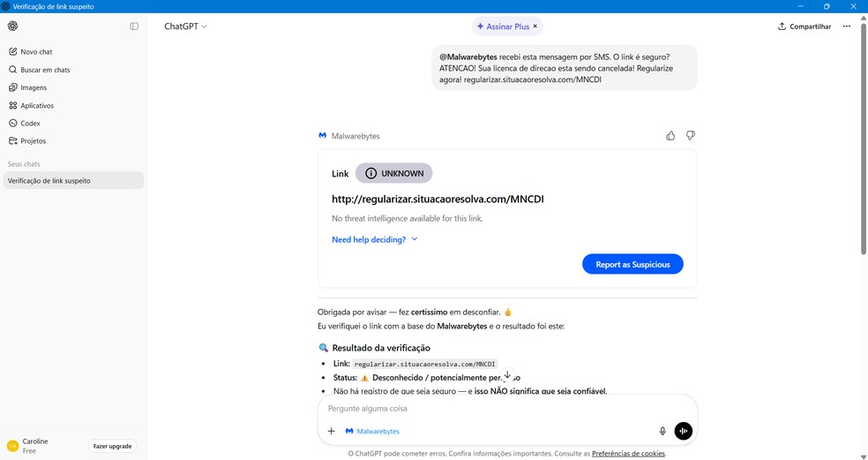Click the UNKNOWN status badge

[x=393, y=173]
